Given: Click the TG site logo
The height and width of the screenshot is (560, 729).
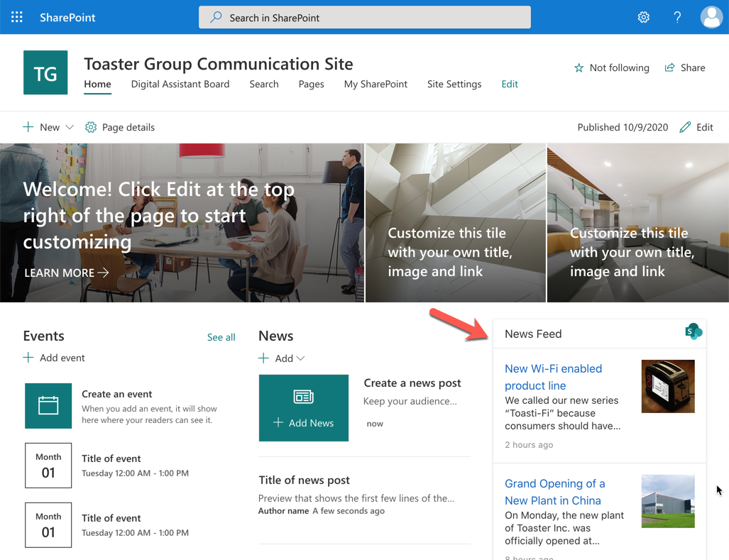Looking at the screenshot, I should (x=45, y=72).
